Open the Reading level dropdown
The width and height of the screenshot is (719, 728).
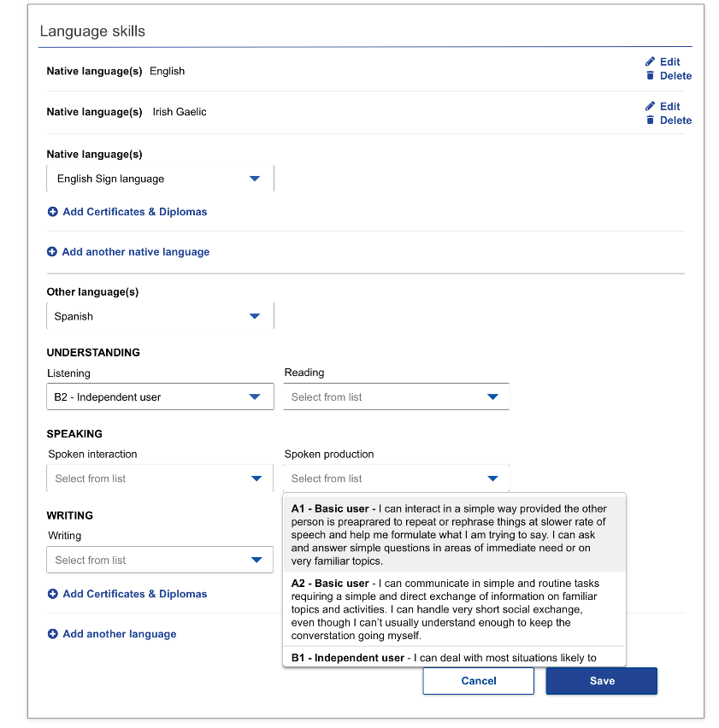[396, 396]
